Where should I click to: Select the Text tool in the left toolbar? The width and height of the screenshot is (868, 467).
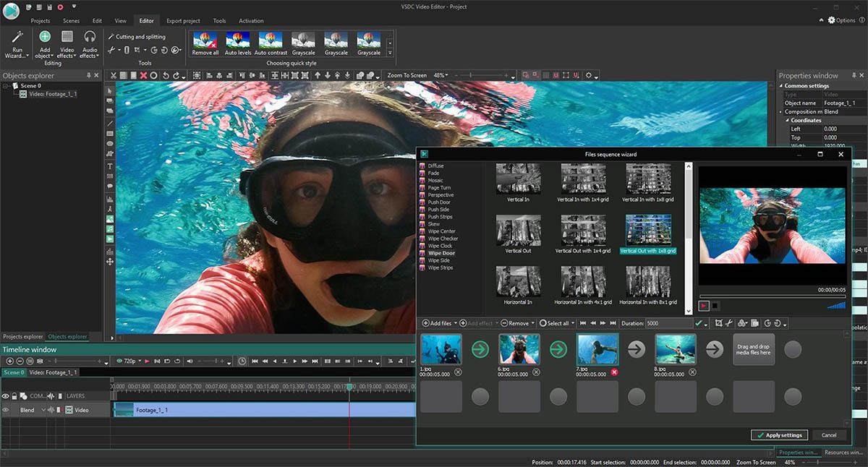tap(109, 166)
